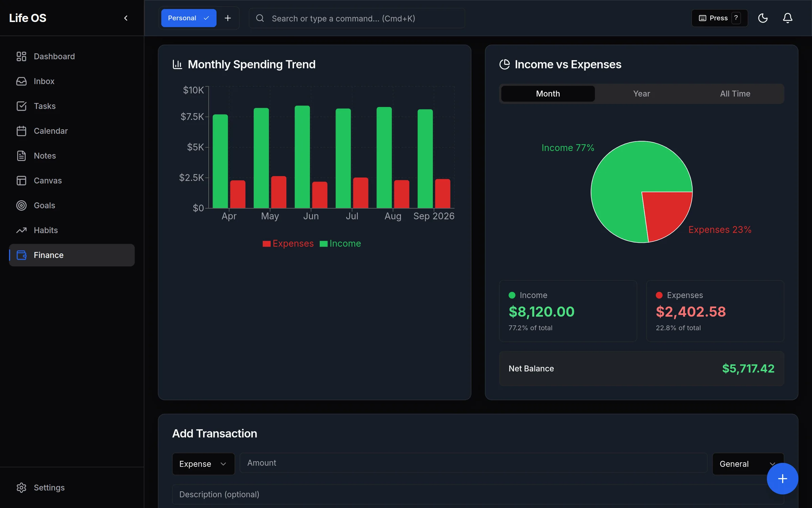Click the Add Transaction heading
The image size is (812, 508).
click(x=215, y=433)
